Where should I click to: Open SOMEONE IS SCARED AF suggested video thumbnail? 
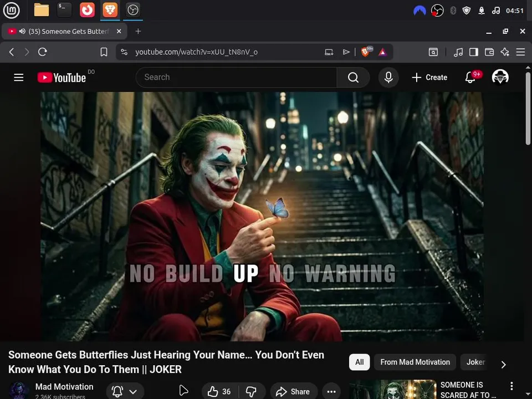click(x=392, y=390)
